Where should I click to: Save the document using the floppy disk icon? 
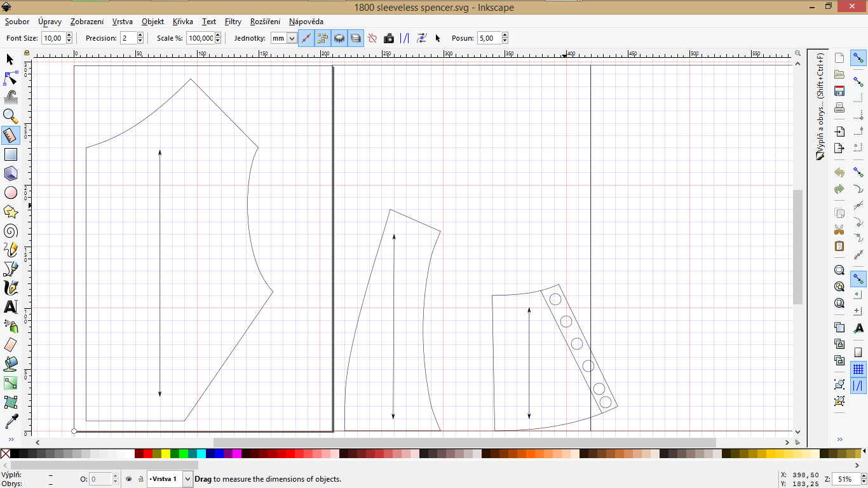(839, 91)
